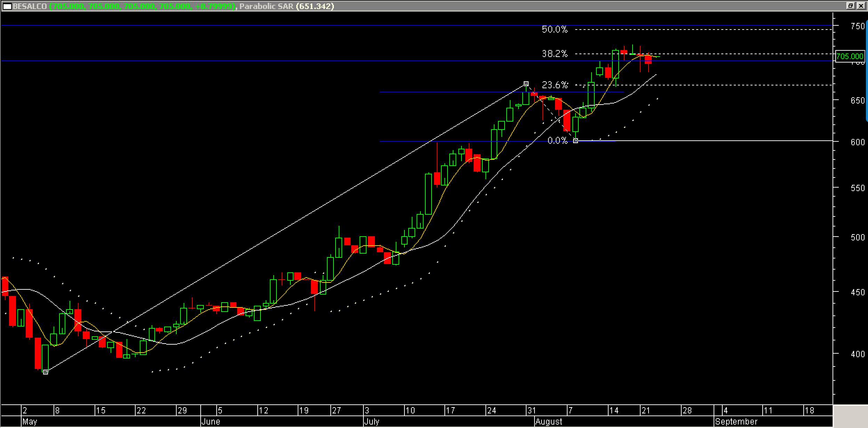Image resolution: width=868 pixels, height=428 pixels.
Task: Select the 38.2% Fibonacci retracement label
Action: 555,54
